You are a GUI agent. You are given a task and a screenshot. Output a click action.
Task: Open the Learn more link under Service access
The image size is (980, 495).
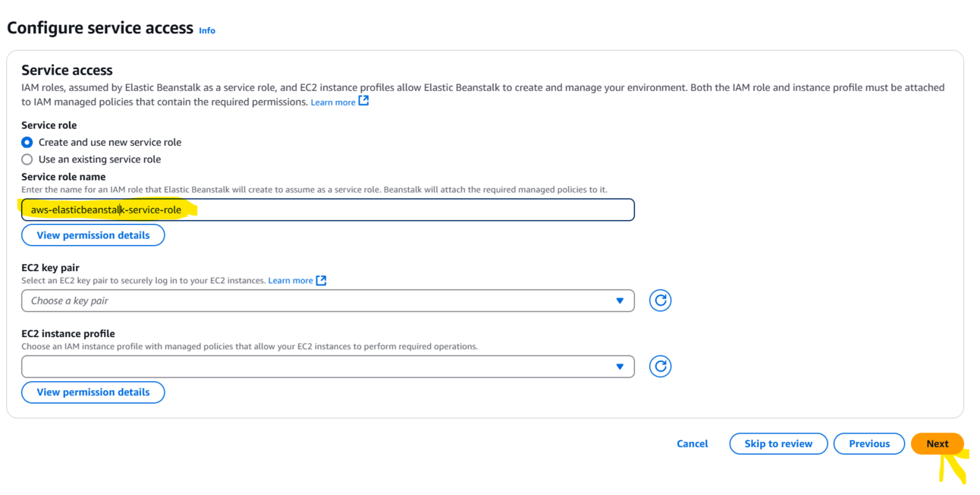pyautogui.click(x=333, y=102)
